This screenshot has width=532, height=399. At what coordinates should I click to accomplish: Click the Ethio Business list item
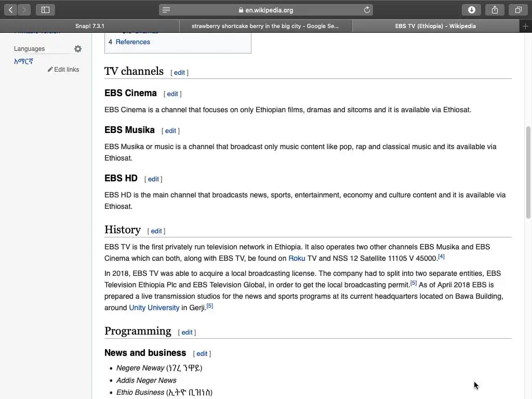click(164, 393)
